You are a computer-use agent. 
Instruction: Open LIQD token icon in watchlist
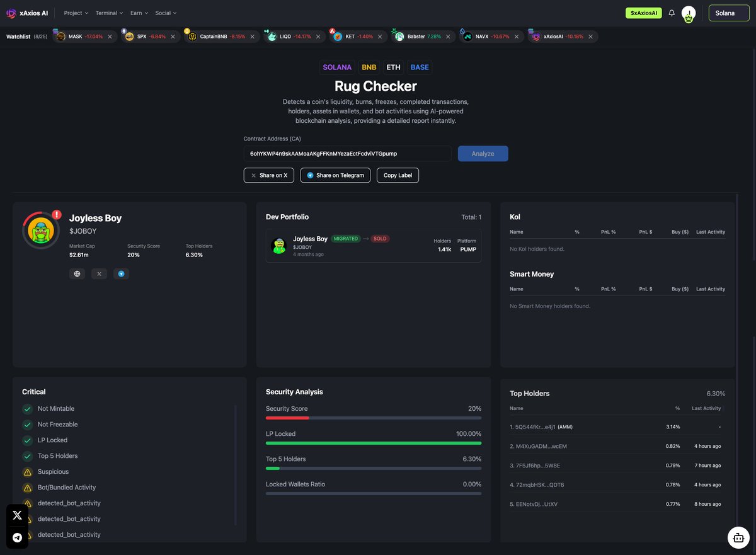tap(272, 37)
